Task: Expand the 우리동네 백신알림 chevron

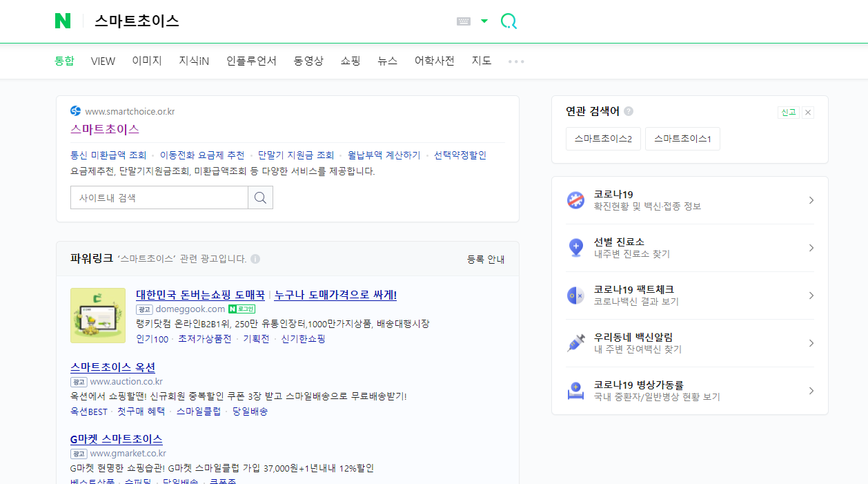Action: [x=811, y=343]
